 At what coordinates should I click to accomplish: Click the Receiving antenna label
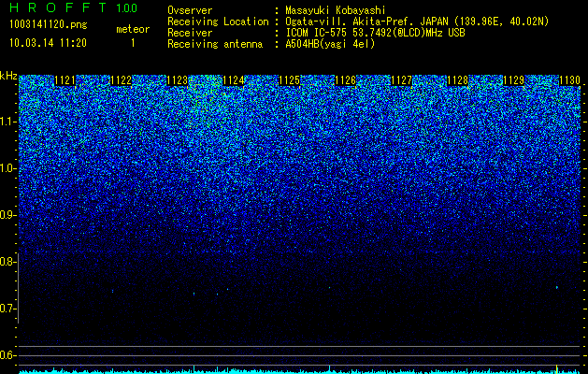click(215, 44)
